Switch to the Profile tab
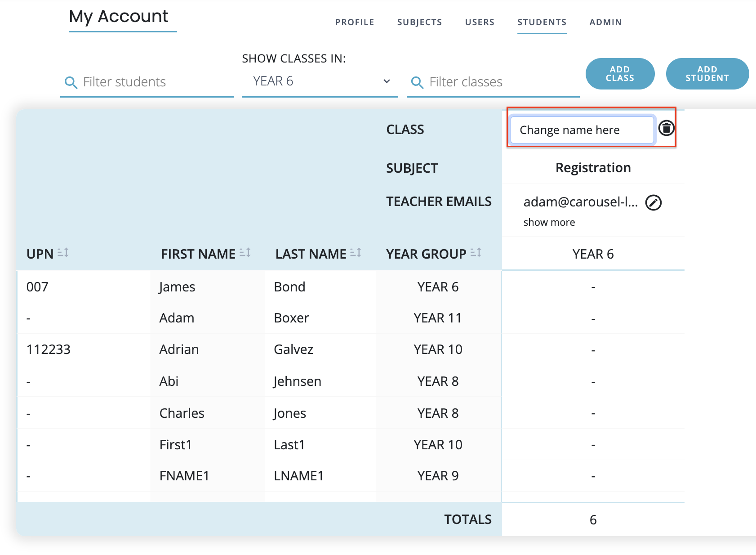Image resolution: width=756 pixels, height=555 pixels. (354, 22)
